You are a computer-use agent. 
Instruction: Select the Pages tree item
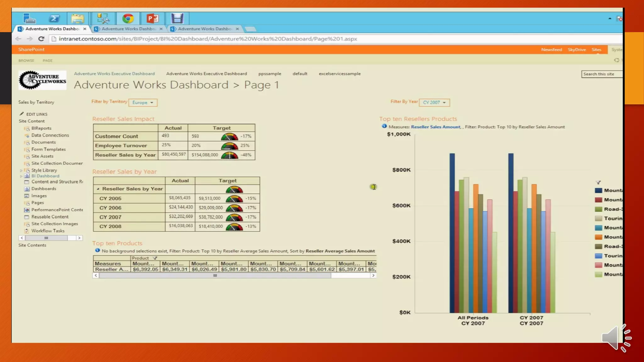pos(37,203)
